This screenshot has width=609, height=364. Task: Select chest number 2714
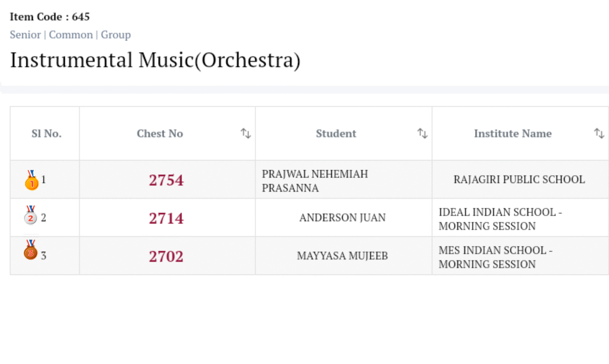(x=166, y=218)
